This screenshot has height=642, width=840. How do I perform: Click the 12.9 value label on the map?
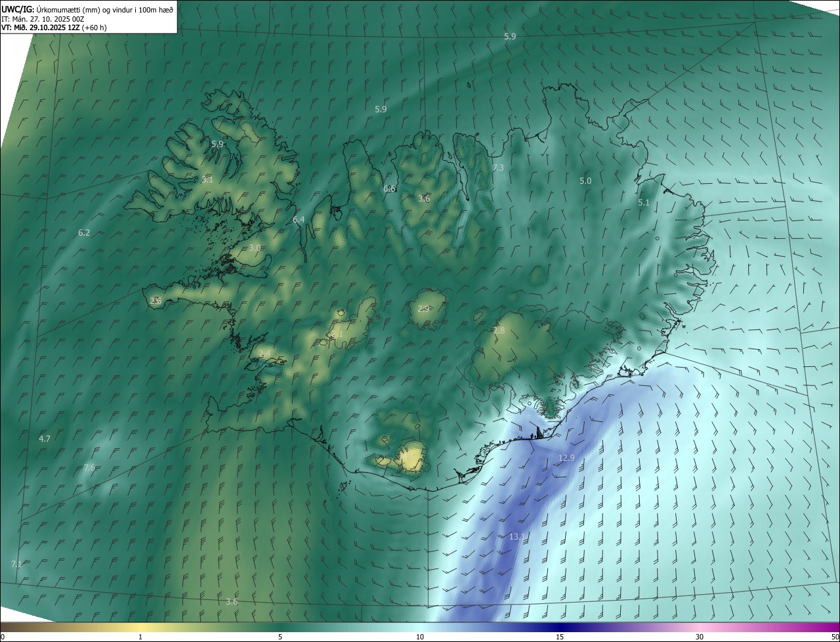[x=566, y=458]
